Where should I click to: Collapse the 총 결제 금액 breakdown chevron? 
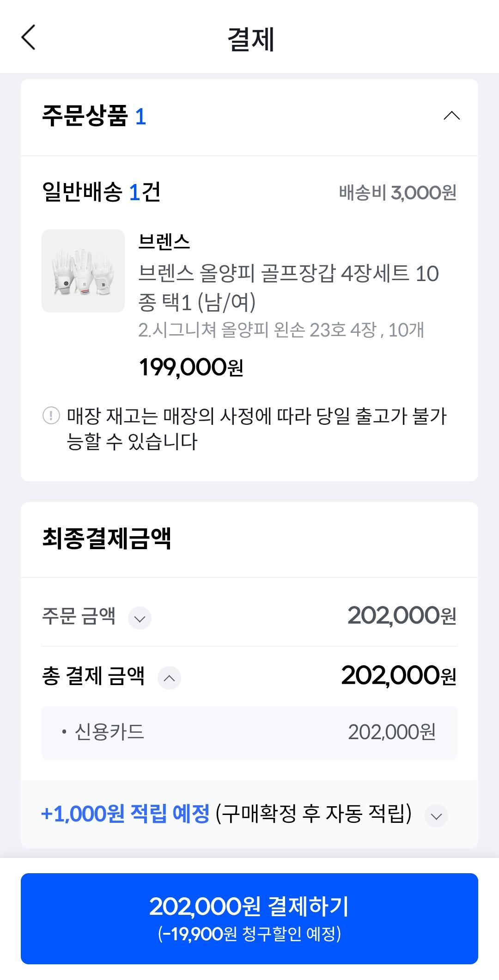point(169,678)
